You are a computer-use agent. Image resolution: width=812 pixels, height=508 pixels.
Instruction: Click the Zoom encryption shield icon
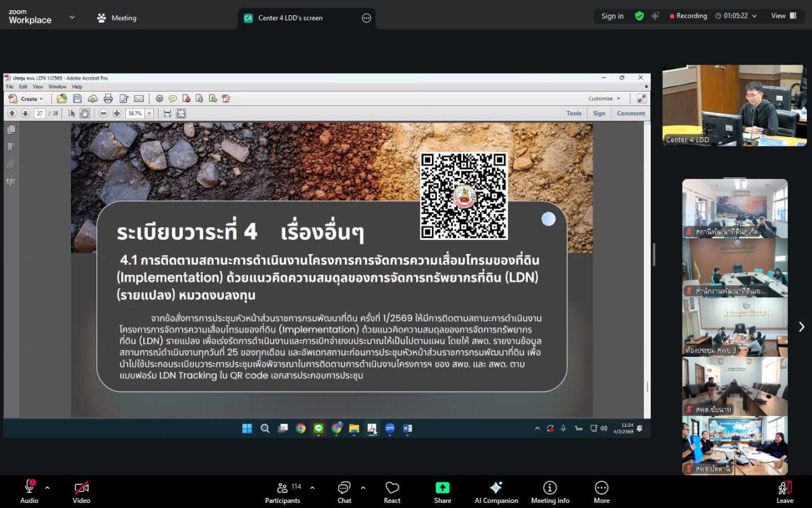coord(639,16)
